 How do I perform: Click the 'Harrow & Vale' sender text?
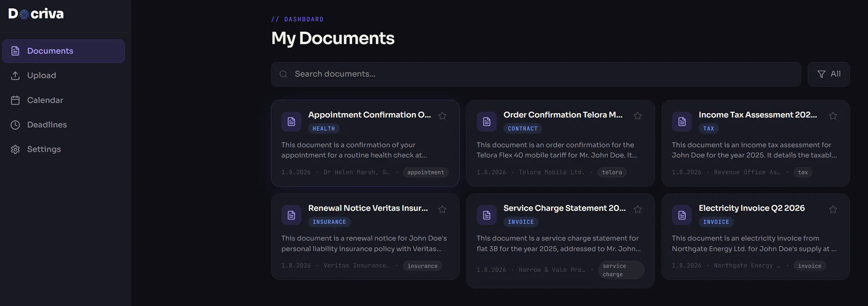click(x=552, y=270)
